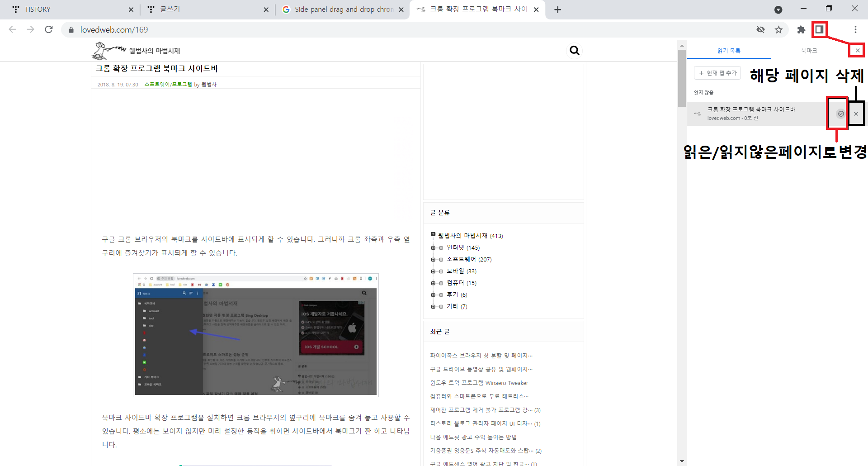This screenshot has height=466, width=868.
Task: Open recent post 티스토리 블로그 관리자 페이지 UI
Action: (x=481, y=423)
